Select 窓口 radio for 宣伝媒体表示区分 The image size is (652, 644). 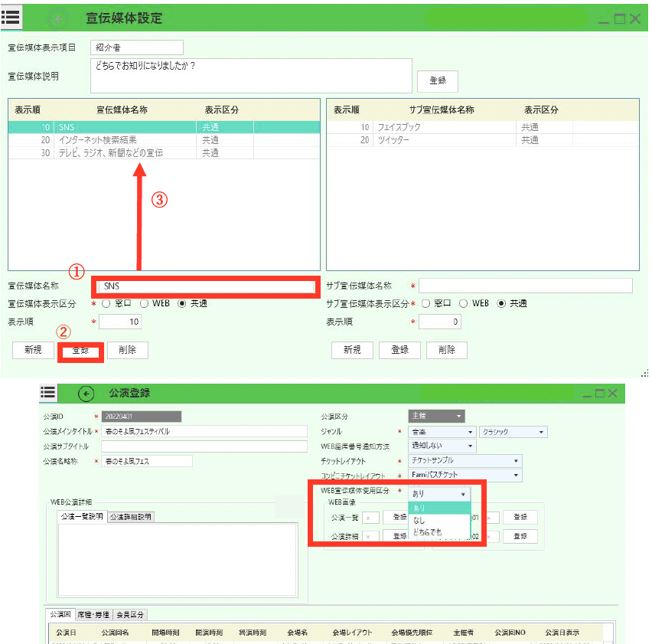[x=105, y=304]
